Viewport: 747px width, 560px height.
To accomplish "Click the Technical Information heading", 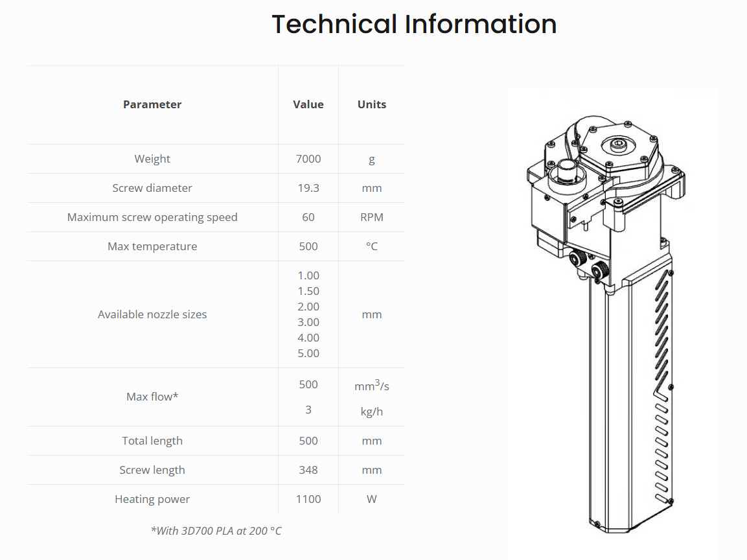I will click(x=414, y=25).
